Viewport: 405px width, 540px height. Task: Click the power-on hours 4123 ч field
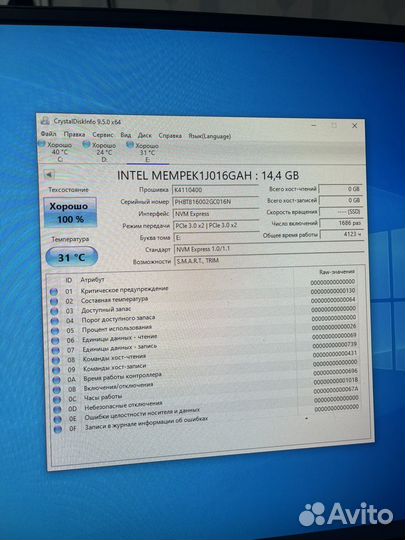coord(341,234)
